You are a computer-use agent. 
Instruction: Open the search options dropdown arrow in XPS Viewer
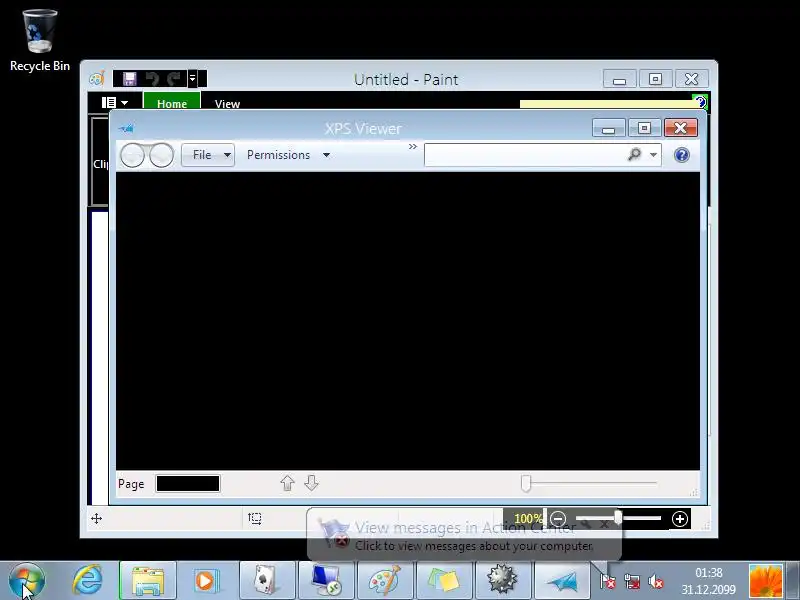654,155
